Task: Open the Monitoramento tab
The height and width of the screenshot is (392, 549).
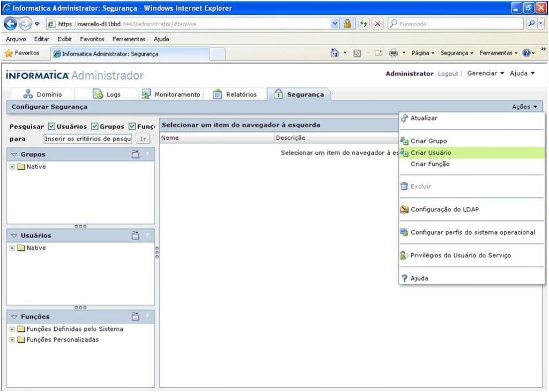Action: (170, 94)
